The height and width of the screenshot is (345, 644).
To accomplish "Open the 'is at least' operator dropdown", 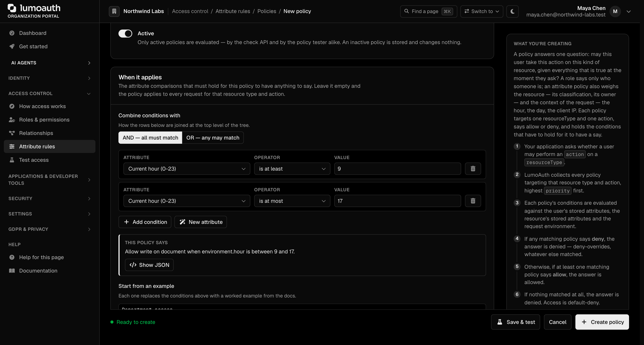I will click(292, 169).
